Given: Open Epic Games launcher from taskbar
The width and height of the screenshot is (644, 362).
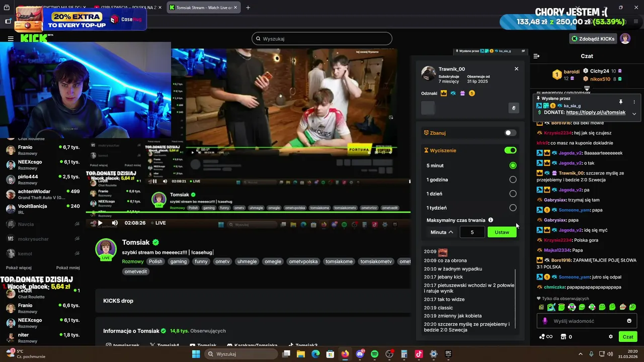Looking at the screenshot, I should click(x=448, y=354).
